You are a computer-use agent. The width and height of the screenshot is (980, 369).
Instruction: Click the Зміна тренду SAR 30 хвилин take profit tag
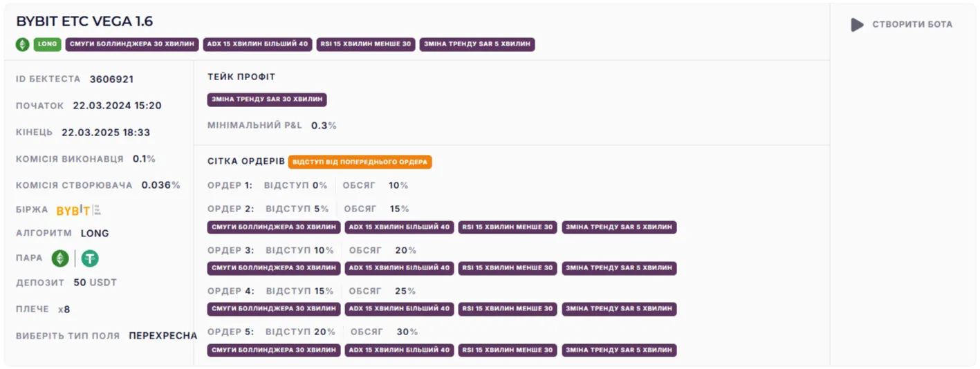(267, 100)
